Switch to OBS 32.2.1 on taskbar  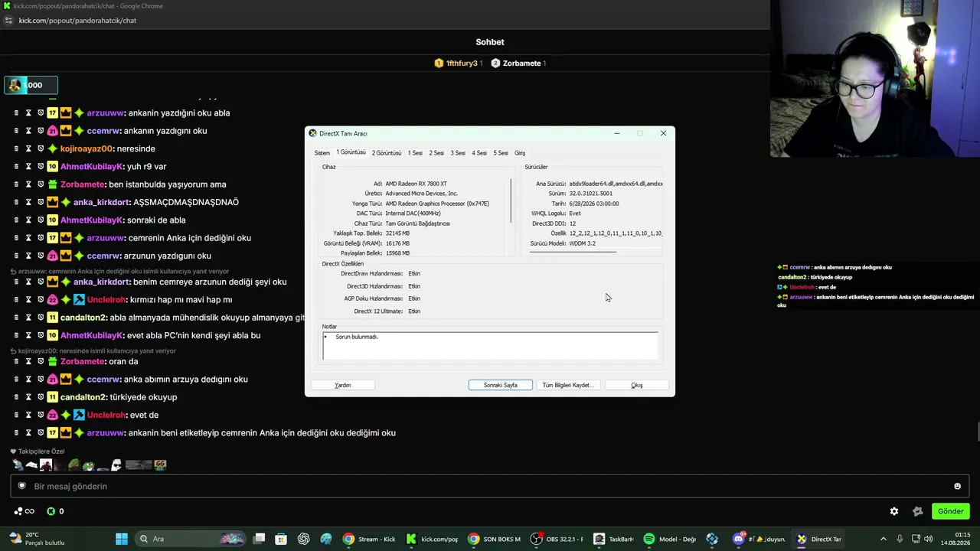pos(557,539)
